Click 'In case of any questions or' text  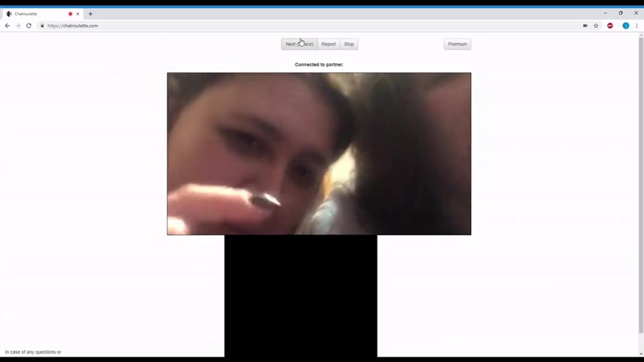pos(33,351)
